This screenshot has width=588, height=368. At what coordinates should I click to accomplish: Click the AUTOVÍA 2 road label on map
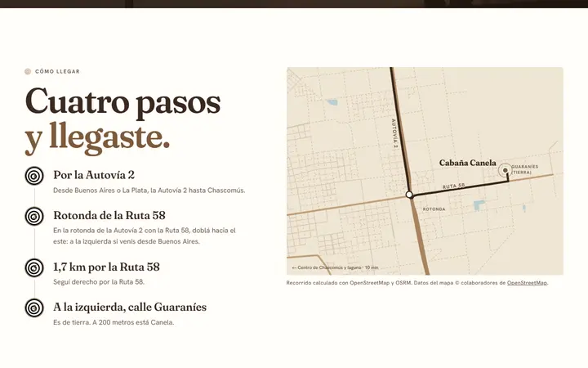[x=394, y=133]
